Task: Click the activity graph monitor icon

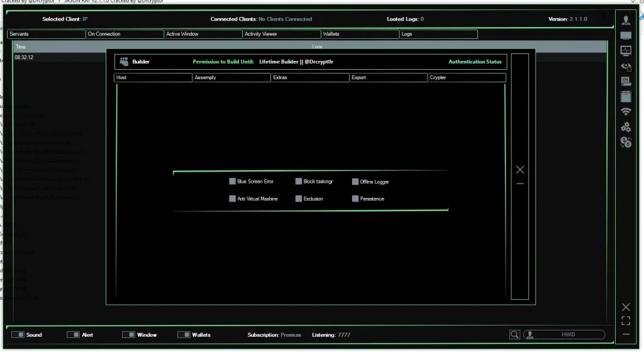Action: (626, 51)
